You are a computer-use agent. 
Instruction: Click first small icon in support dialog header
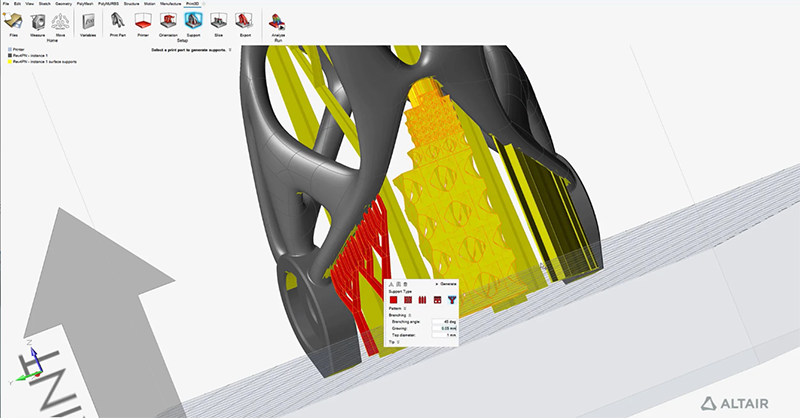391,284
